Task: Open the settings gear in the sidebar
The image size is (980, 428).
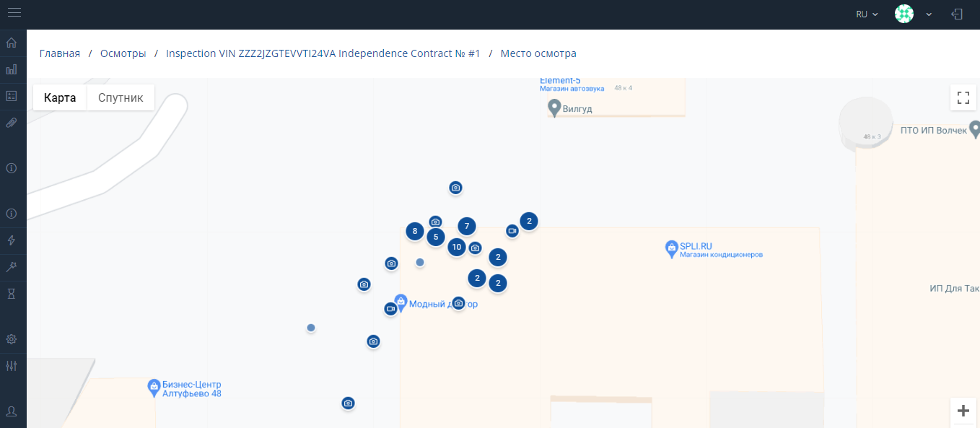Action: tap(12, 339)
